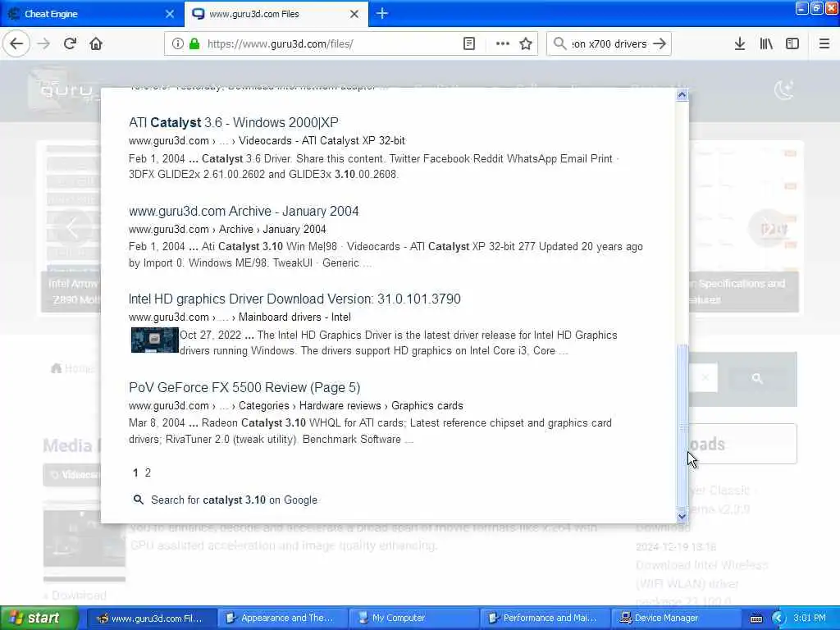Reload the guru3d page
This screenshot has width=840, height=630.
click(x=70, y=44)
